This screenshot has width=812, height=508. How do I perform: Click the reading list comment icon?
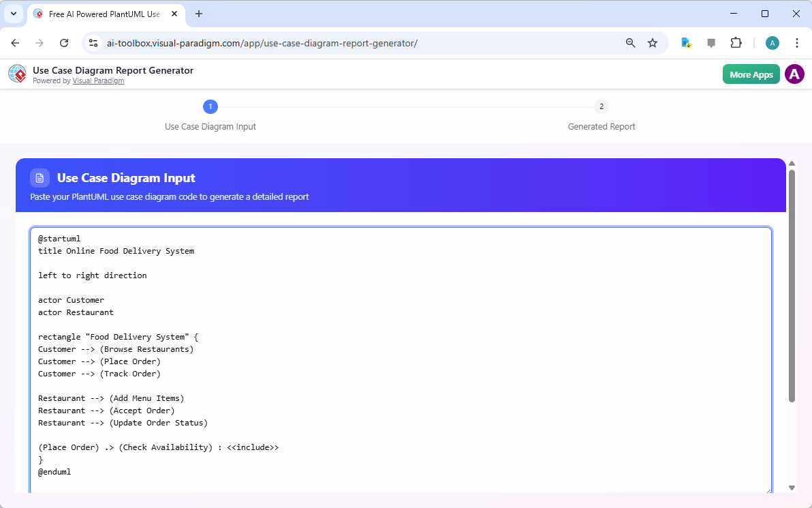pyautogui.click(x=711, y=42)
